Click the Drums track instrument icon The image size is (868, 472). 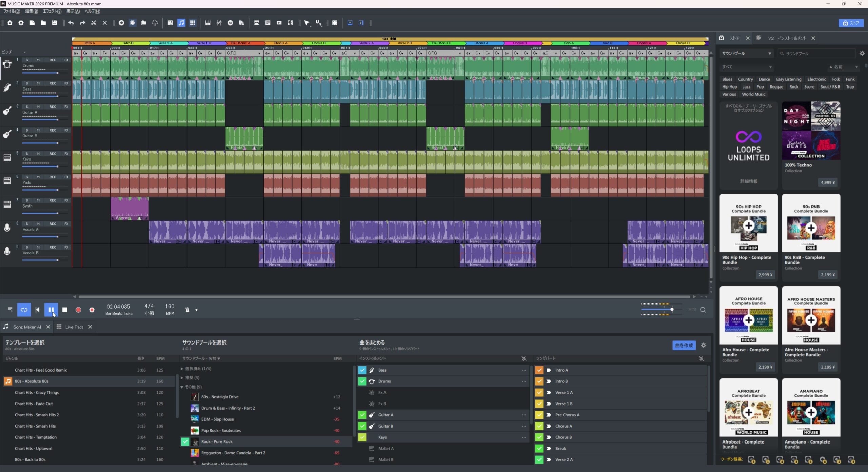(x=7, y=64)
